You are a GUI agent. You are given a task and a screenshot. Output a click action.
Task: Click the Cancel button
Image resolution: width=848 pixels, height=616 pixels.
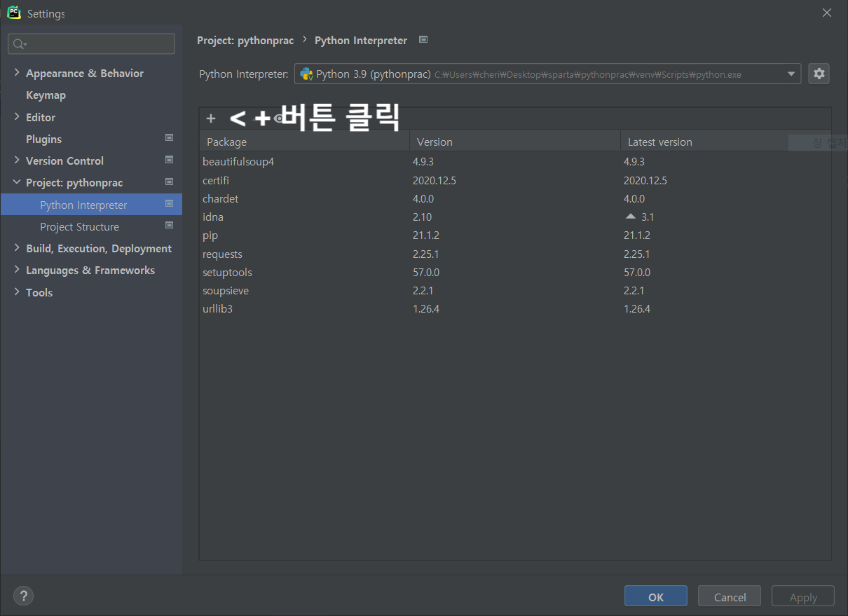pos(730,597)
